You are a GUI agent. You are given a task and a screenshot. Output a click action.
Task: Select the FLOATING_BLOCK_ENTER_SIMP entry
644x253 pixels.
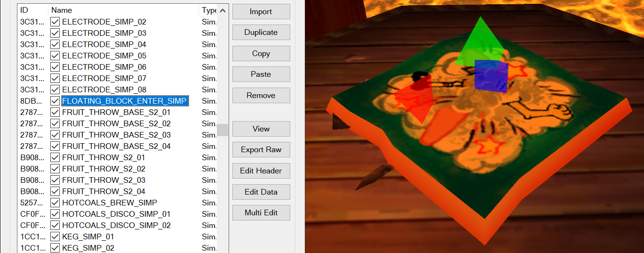125,101
